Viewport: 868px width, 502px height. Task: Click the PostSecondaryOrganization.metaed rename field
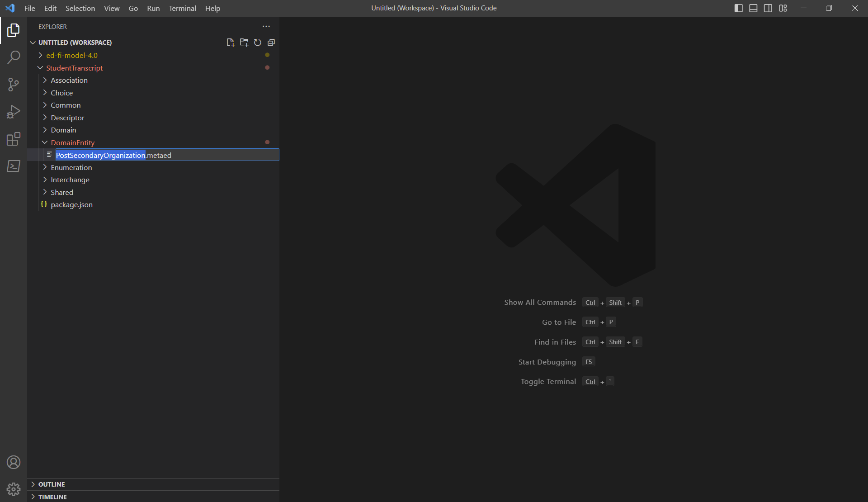pyautogui.click(x=167, y=155)
